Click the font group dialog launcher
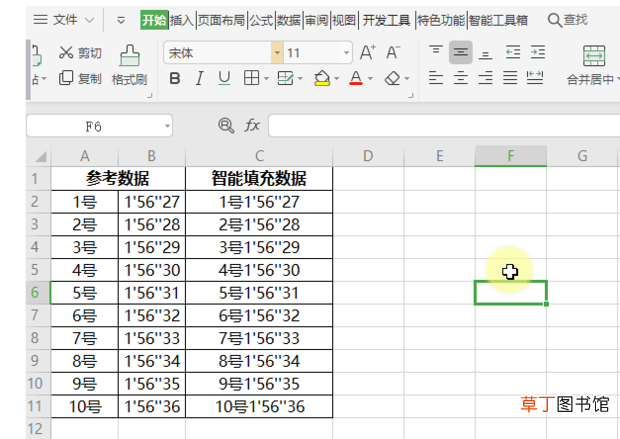 point(410,95)
